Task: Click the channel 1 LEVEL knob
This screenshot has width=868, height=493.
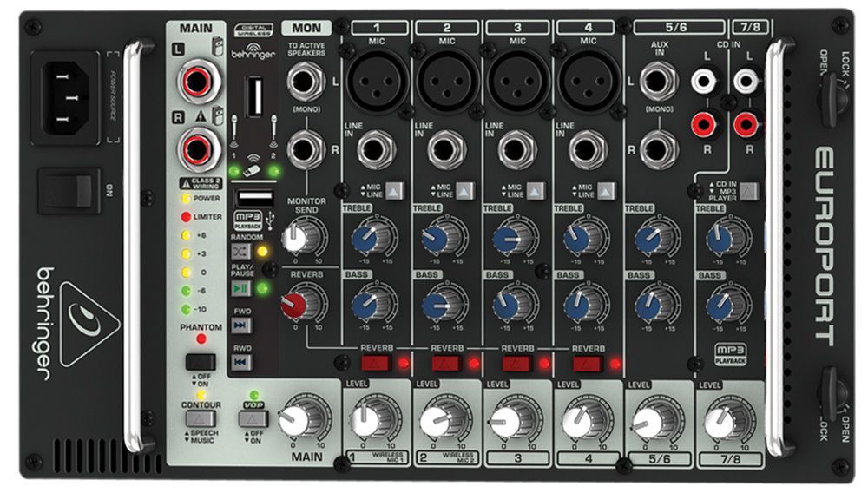Action: pos(374,419)
